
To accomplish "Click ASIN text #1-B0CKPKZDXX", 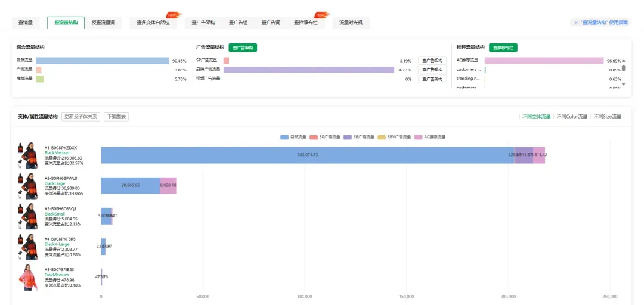I will (61, 148).
